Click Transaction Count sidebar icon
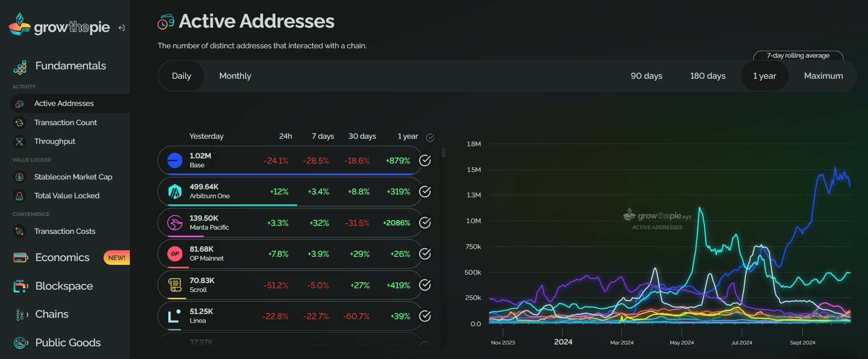 (20, 122)
